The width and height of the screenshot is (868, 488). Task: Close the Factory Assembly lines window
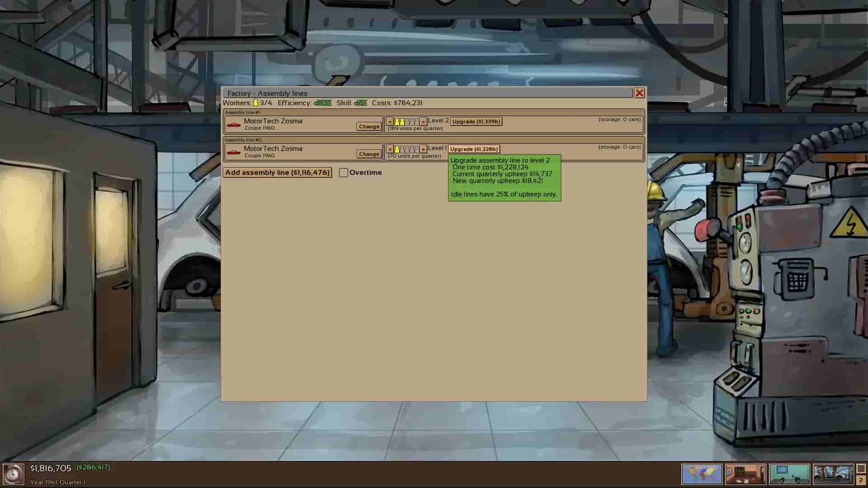tap(639, 93)
